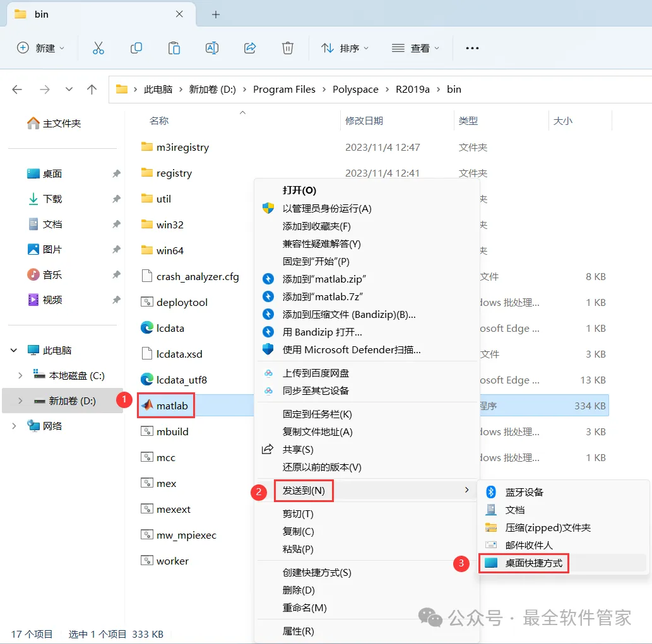Choose 添加到"matlab.zip"
The width and height of the screenshot is (652, 644).
pos(324,279)
